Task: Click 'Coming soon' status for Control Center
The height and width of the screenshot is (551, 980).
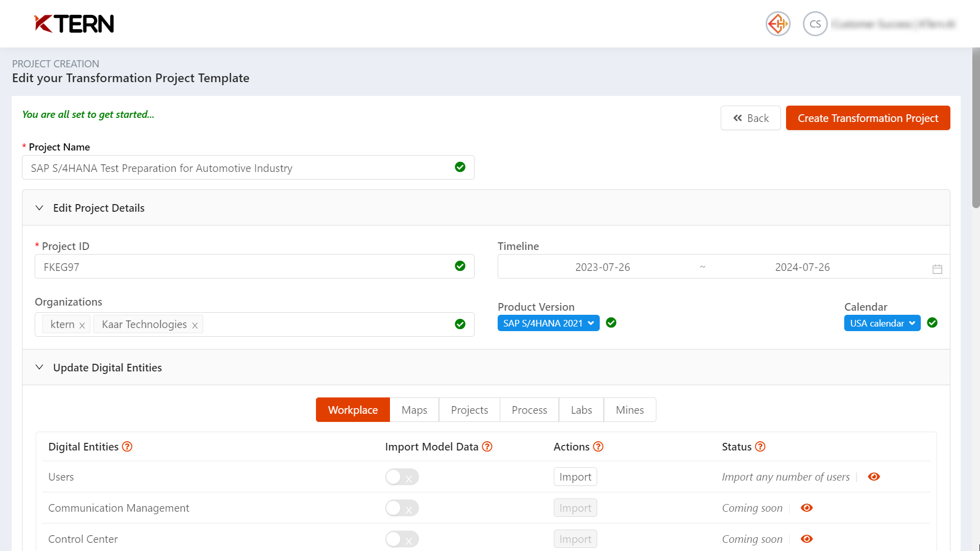Action: (752, 539)
